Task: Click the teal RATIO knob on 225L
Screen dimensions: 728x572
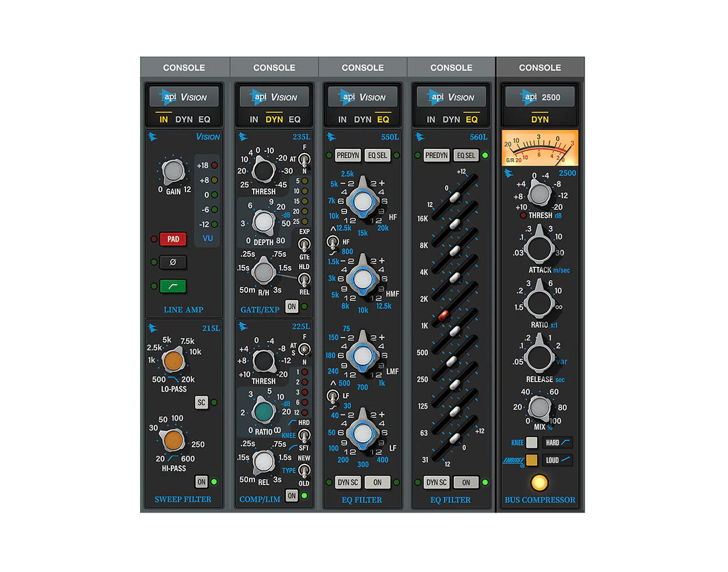Action: click(x=264, y=411)
